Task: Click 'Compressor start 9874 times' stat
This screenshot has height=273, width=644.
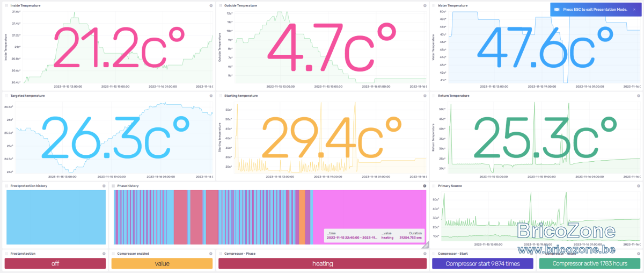Action: (483, 263)
